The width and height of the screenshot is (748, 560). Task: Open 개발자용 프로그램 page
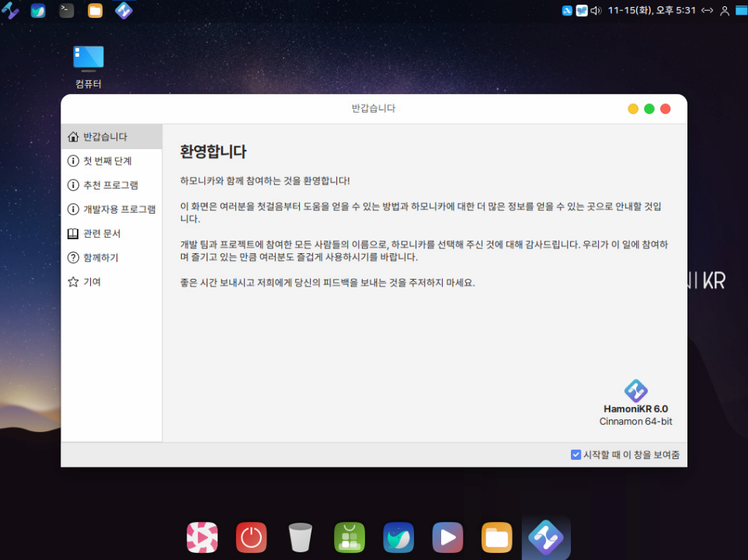119,209
